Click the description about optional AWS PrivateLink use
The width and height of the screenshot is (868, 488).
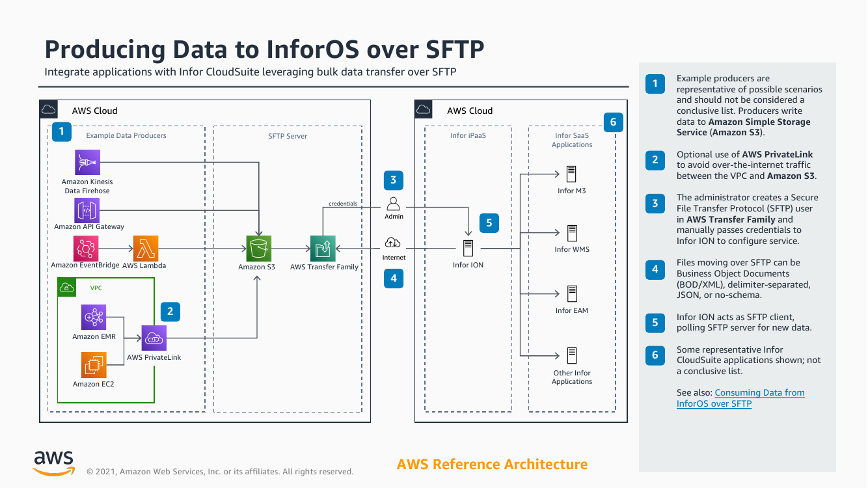click(746, 165)
